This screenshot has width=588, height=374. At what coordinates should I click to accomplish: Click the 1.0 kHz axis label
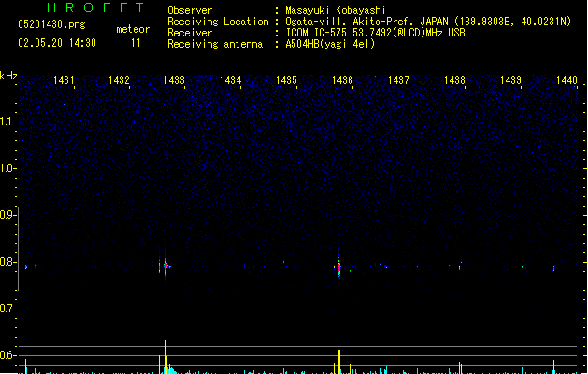(x=7, y=168)
